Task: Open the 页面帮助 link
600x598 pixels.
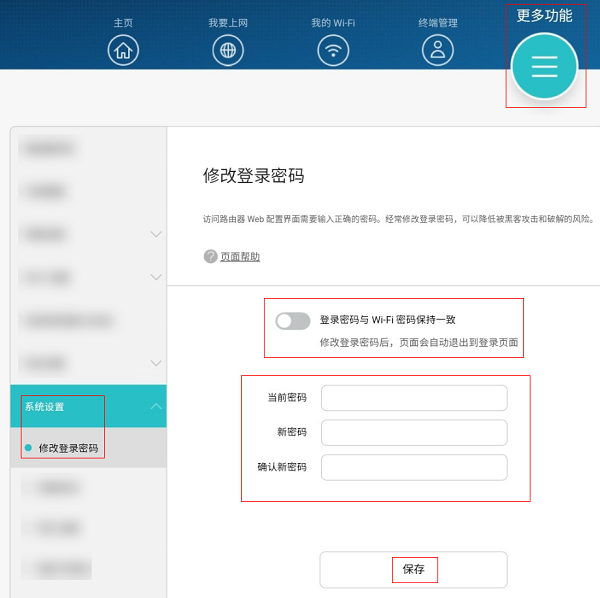Action: click(240, 257)
